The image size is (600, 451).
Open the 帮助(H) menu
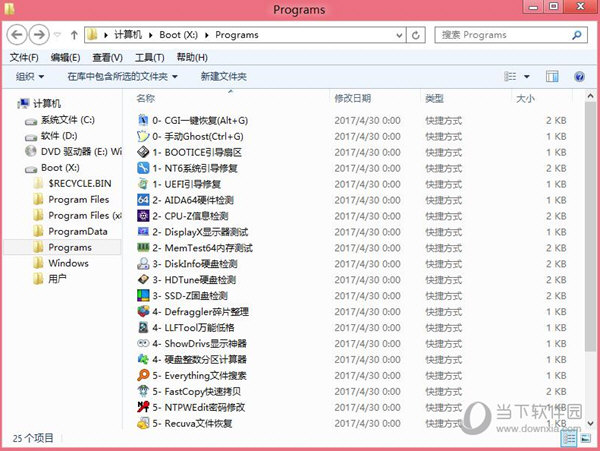192,57
